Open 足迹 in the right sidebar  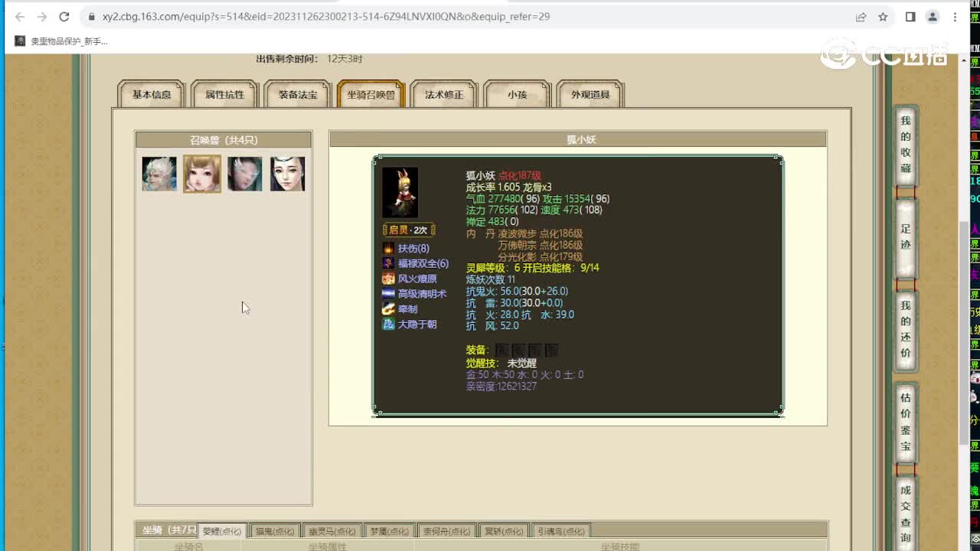(906, 237)
